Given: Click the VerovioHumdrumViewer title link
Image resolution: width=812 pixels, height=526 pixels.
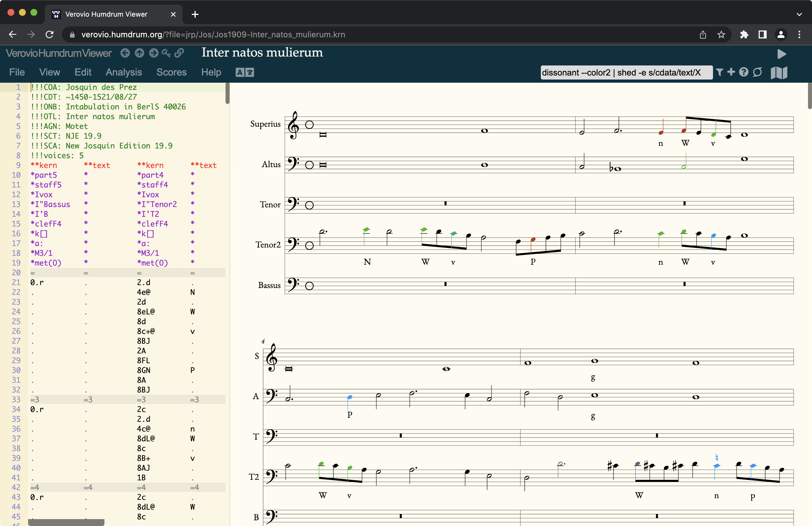Looking at the screenshot, I should click(59, 53).
